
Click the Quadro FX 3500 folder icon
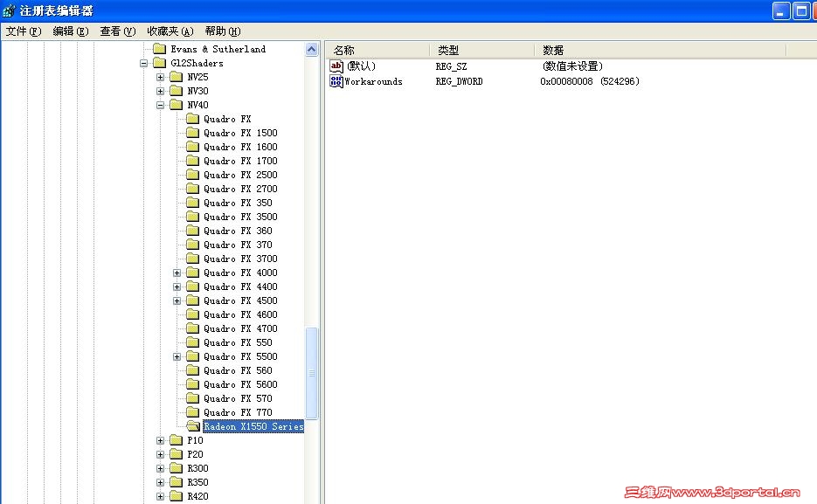(193, 217)
